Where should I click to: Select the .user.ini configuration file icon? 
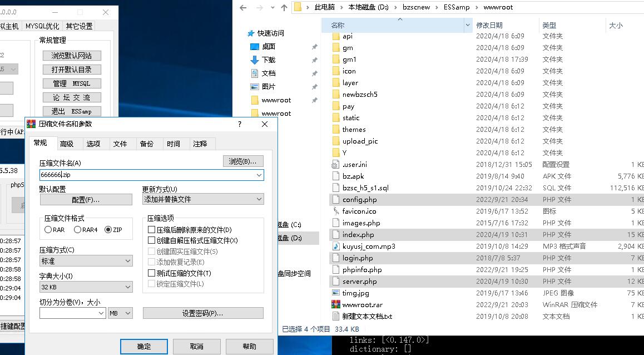pyautogui.click(x=335, y=164)
